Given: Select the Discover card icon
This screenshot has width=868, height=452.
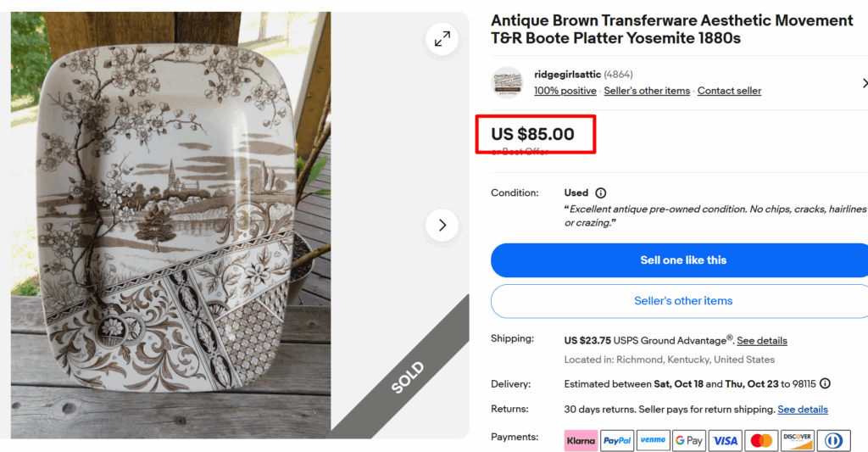Looking at the screenshot, I should pos(798,441).
